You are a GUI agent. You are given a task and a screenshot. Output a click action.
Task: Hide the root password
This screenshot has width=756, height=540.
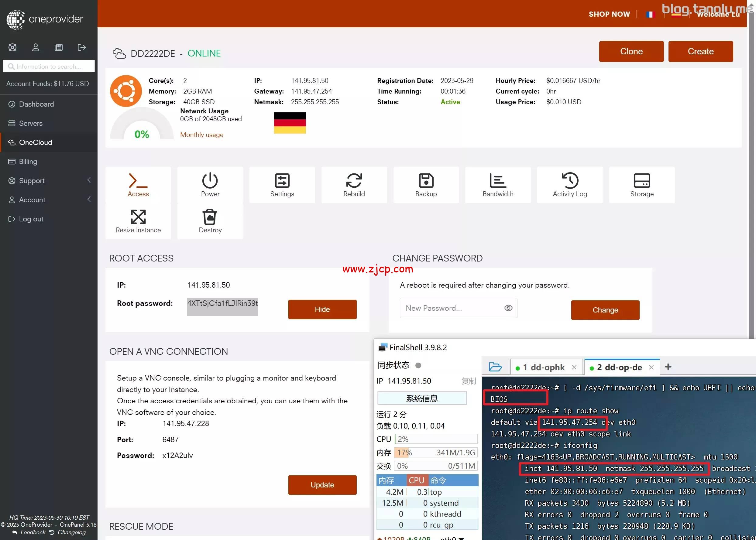tap(322, 309)
